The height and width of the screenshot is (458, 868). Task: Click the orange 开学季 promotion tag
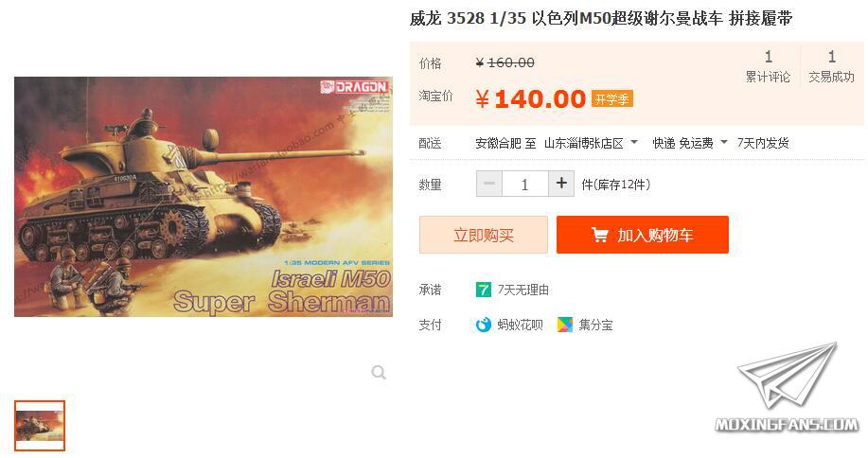pos(611,99)
